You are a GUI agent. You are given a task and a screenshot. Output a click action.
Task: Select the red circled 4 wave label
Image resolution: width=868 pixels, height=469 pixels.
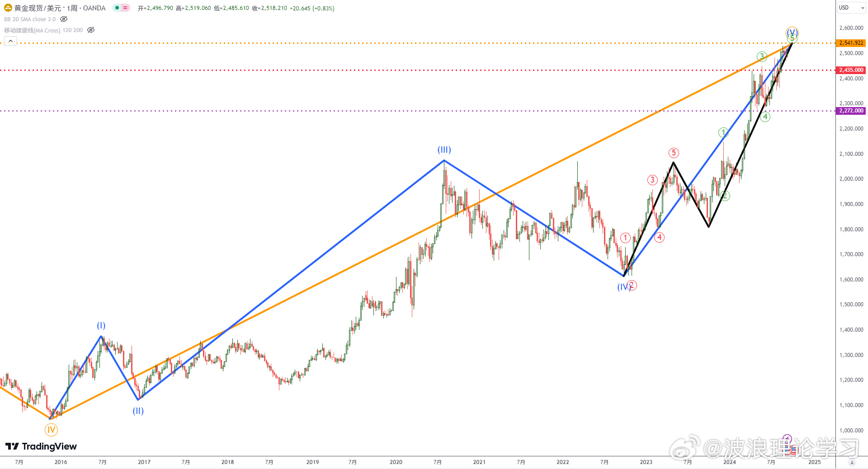[660, 237]
